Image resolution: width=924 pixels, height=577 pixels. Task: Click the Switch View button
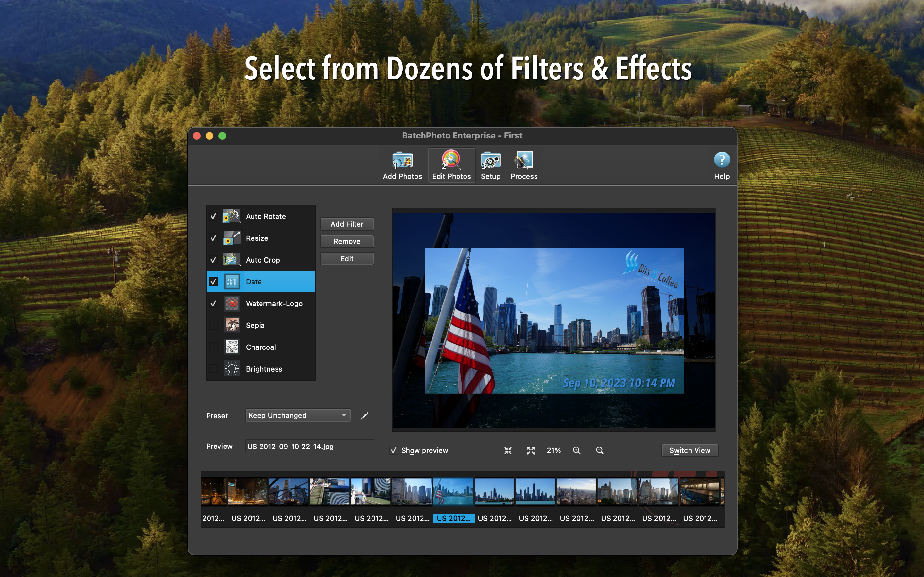click(x=689, y=450)
